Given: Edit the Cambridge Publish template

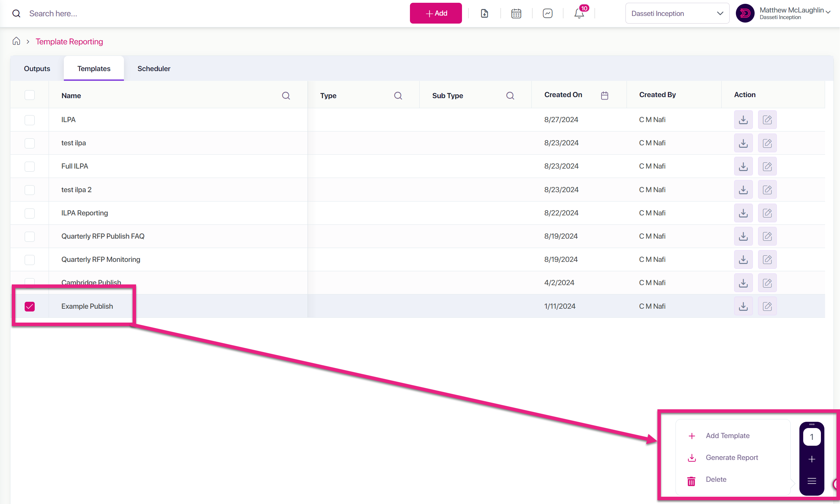Looking at the screenshot, I should point(767,283).
